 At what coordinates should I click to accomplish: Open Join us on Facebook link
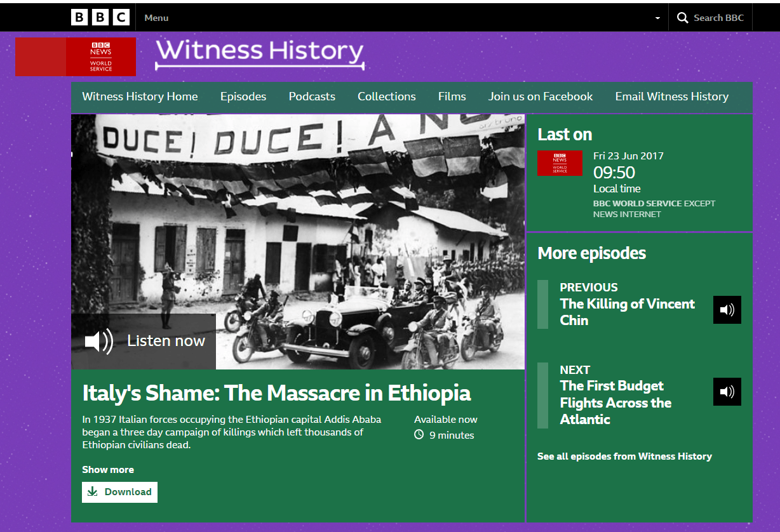541,96
